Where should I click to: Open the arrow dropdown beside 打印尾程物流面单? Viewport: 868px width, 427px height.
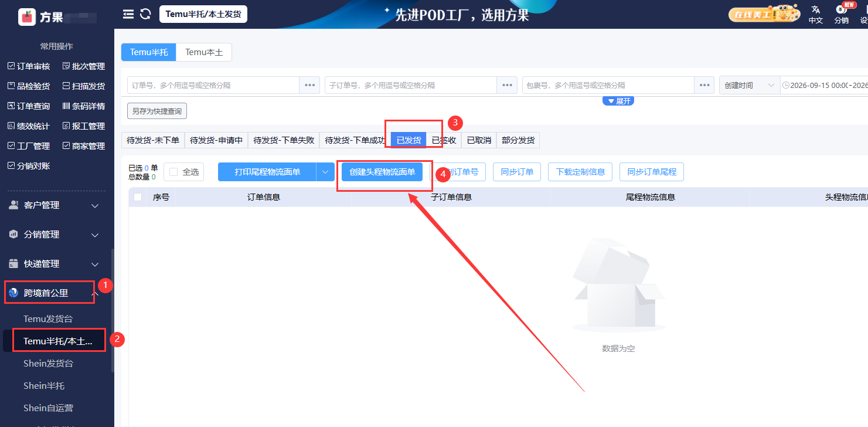(325, 172)
